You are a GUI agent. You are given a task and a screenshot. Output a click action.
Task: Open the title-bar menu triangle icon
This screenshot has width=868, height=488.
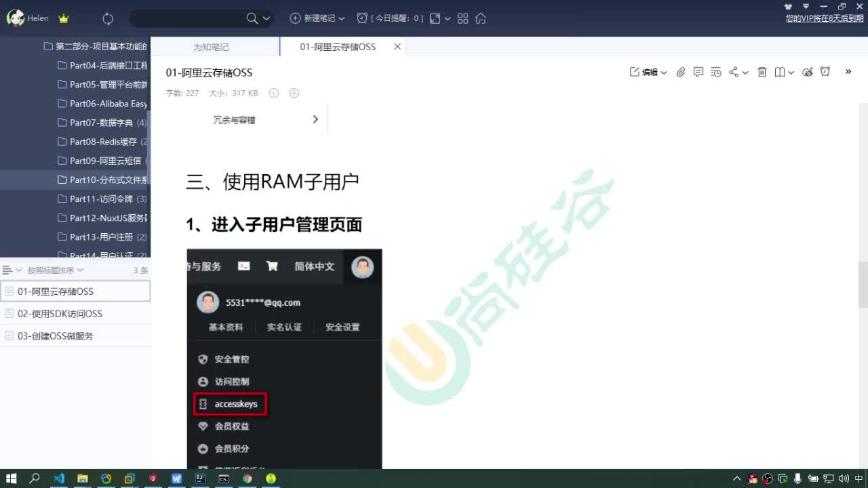(806, 6)
